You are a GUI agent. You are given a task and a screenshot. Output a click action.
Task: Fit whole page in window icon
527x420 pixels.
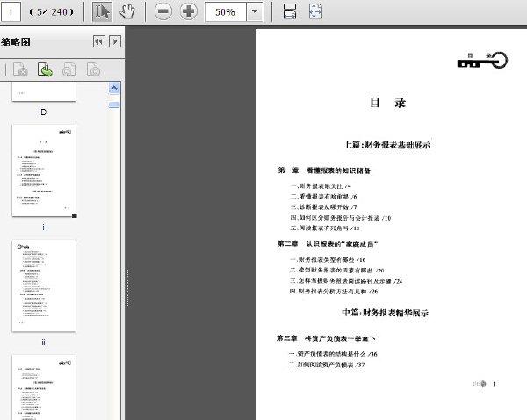point(315,11)
